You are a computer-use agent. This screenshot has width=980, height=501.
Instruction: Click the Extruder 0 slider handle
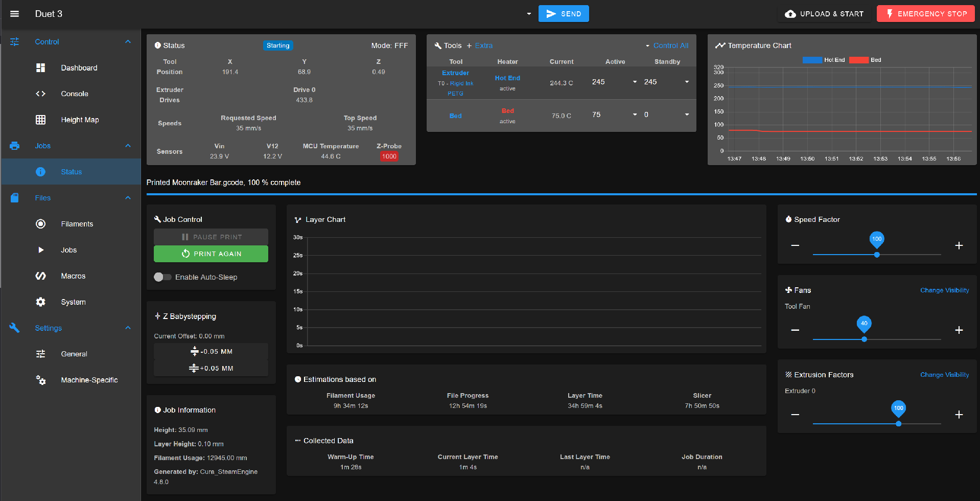coord(898,423)
